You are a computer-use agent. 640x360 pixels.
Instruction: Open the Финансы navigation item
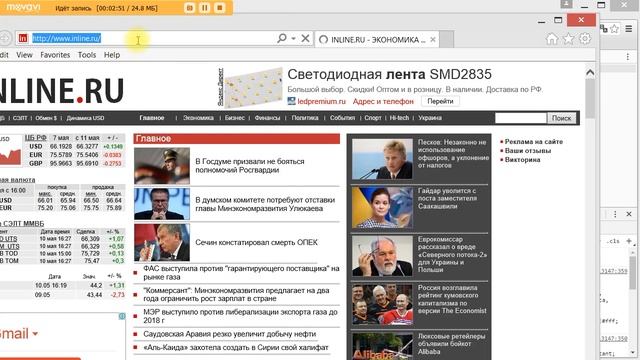click(x=267, y=118)
